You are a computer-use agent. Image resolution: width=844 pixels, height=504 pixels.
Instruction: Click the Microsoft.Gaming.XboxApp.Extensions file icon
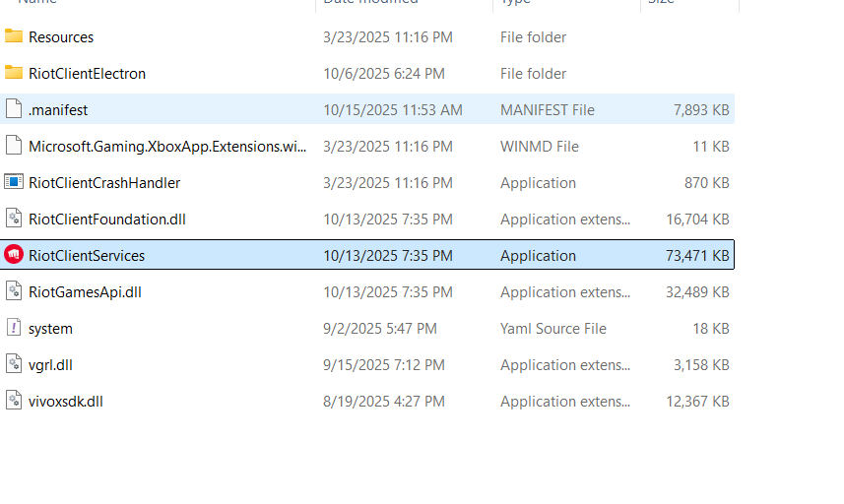click(x=14, y=147)
